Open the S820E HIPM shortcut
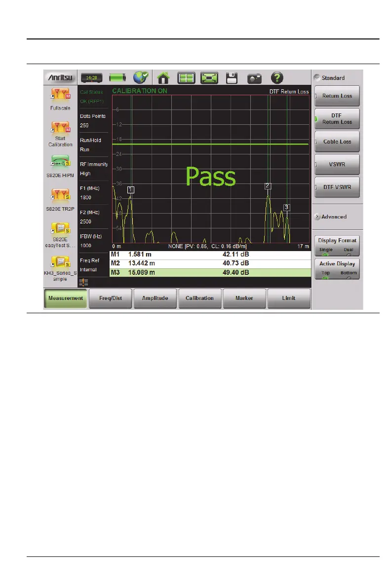Screen dimensions: 391x588 tap(60, 162)
